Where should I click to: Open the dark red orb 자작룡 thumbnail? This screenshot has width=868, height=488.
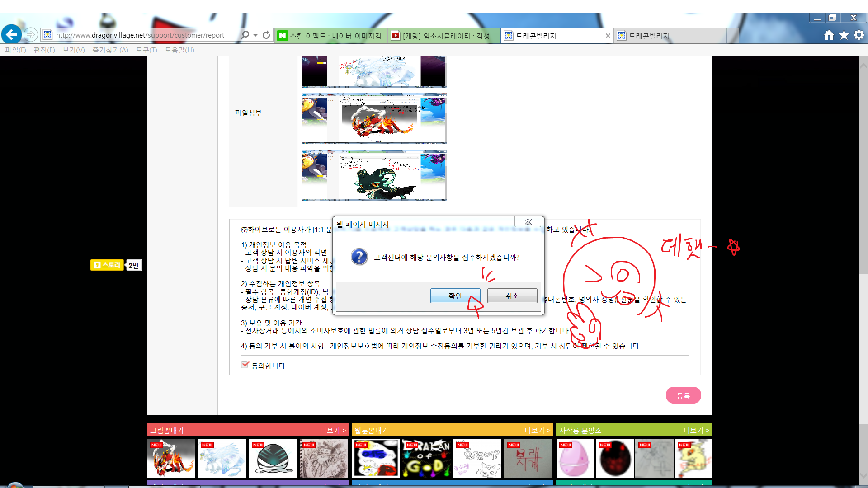click(615, 458)
